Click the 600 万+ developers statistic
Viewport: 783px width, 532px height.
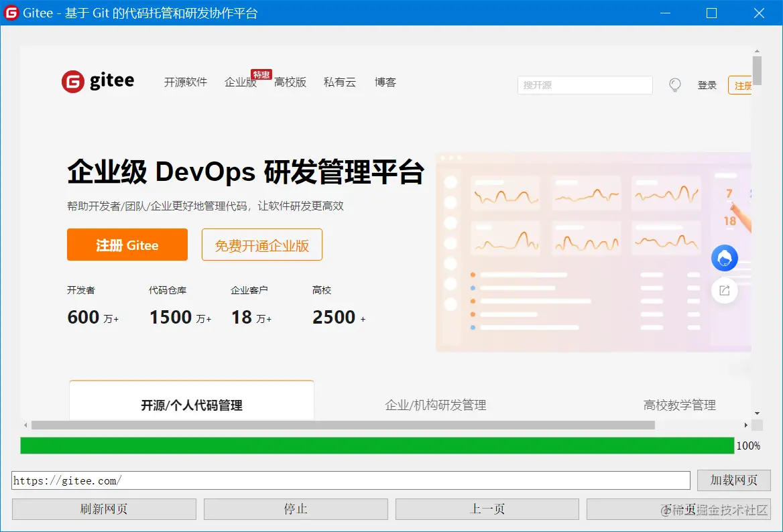click(x=93, y=318)
